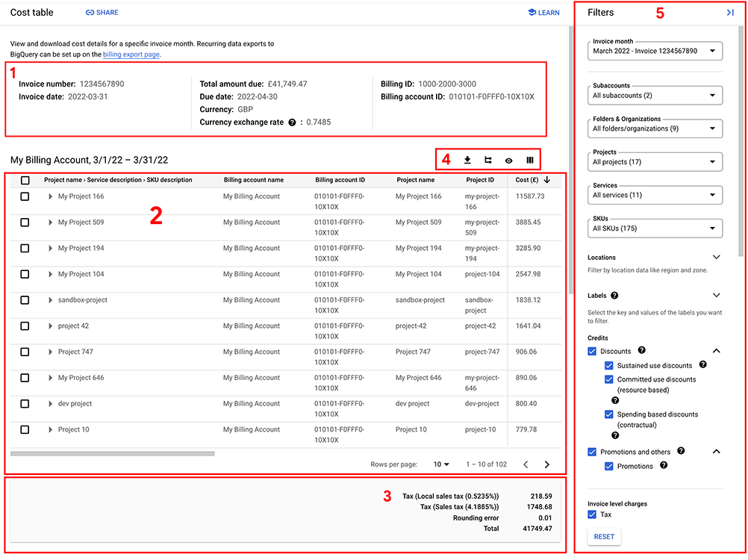Open the Subaccounts dropdown
This screenshot has width=748, height=560.
655,95
